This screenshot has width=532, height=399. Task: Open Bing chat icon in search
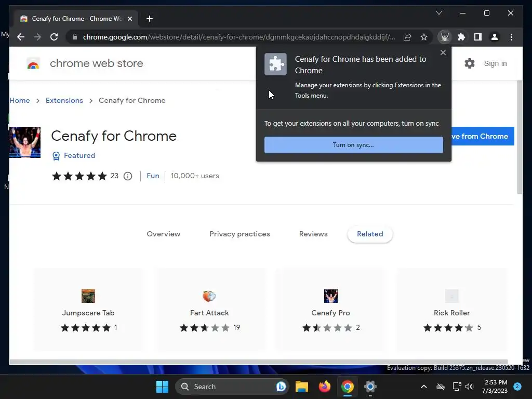tap(281, 387)
